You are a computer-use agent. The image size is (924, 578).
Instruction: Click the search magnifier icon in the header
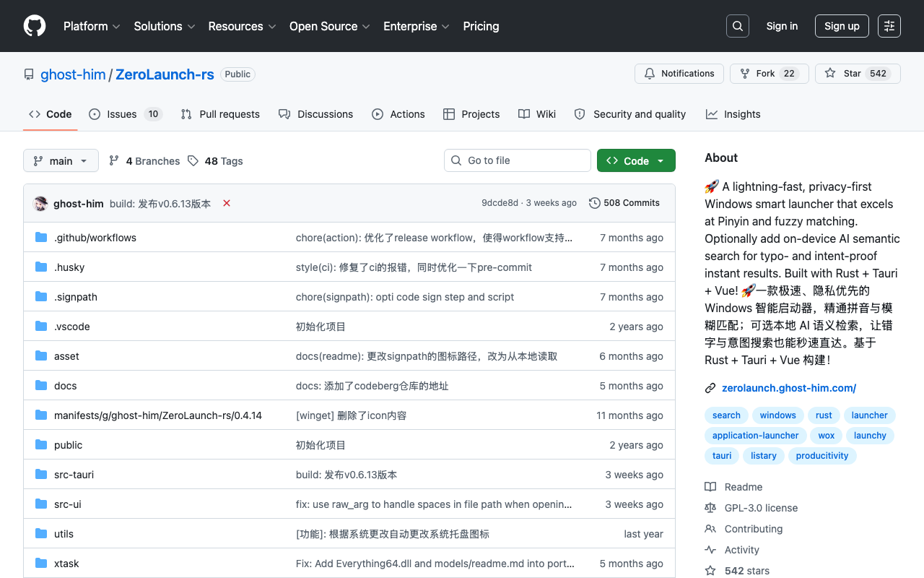(738, 26)
